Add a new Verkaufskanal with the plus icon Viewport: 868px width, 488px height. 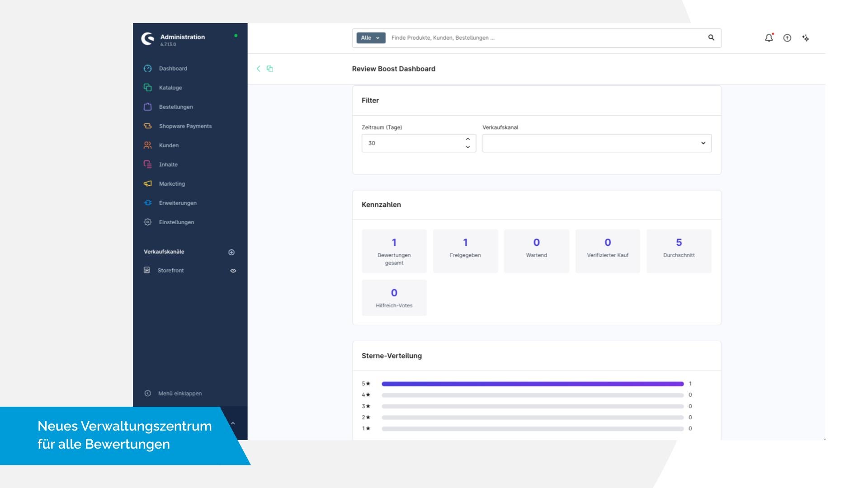coord(231,252)
